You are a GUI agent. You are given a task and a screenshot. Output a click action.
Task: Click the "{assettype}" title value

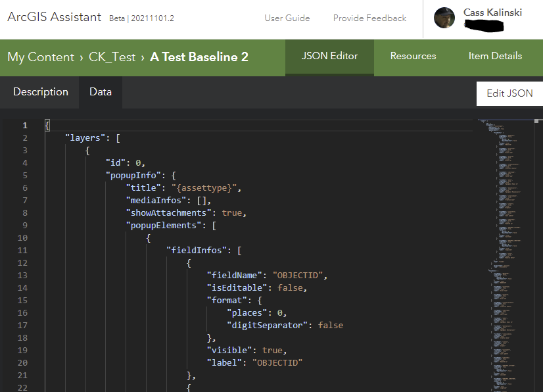coord(204,188)
